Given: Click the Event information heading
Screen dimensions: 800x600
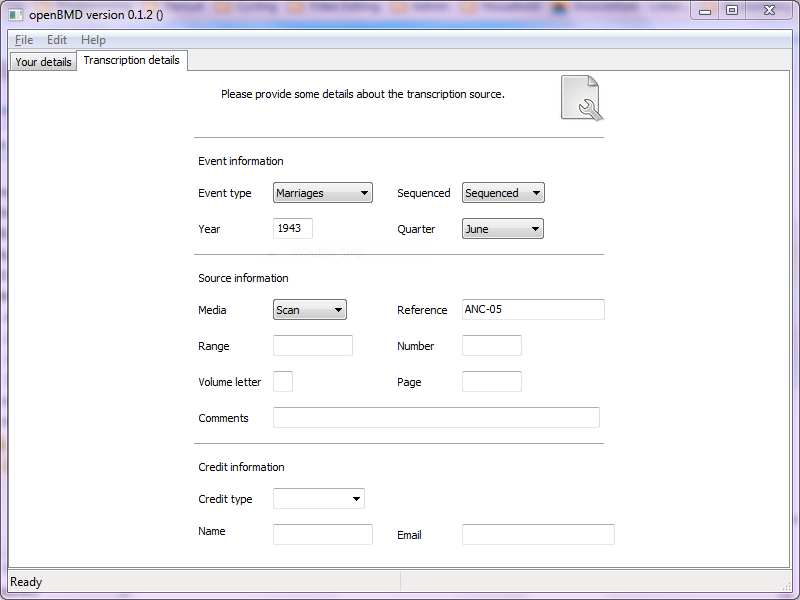Looking at the screenshot, I should [241, 161].
